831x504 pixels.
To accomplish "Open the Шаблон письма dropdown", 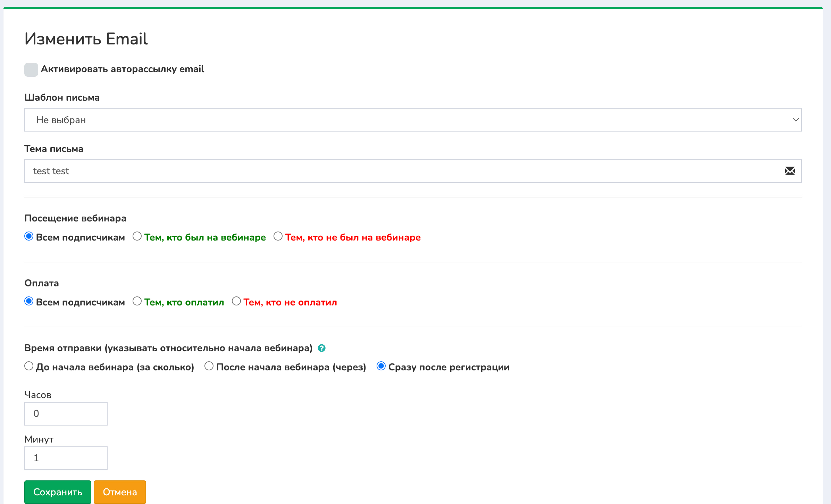I will tap(412, 120).
